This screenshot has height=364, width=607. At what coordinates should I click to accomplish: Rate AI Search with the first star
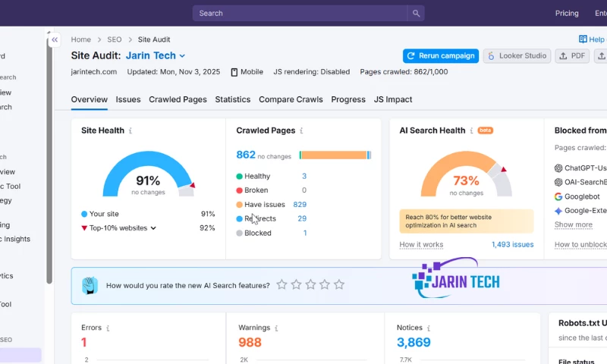pos(281,285)
